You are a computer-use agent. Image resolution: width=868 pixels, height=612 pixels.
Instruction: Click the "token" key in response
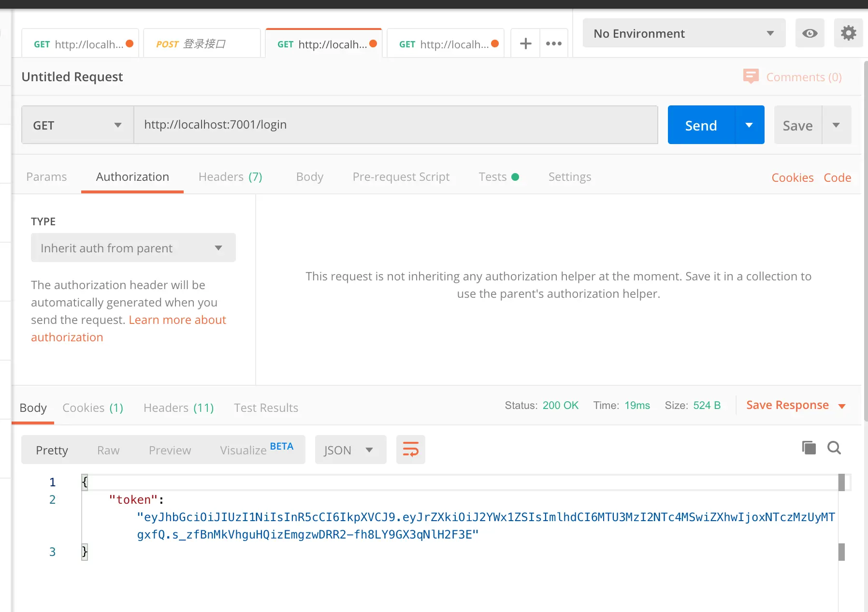click(x=133, y=499)
